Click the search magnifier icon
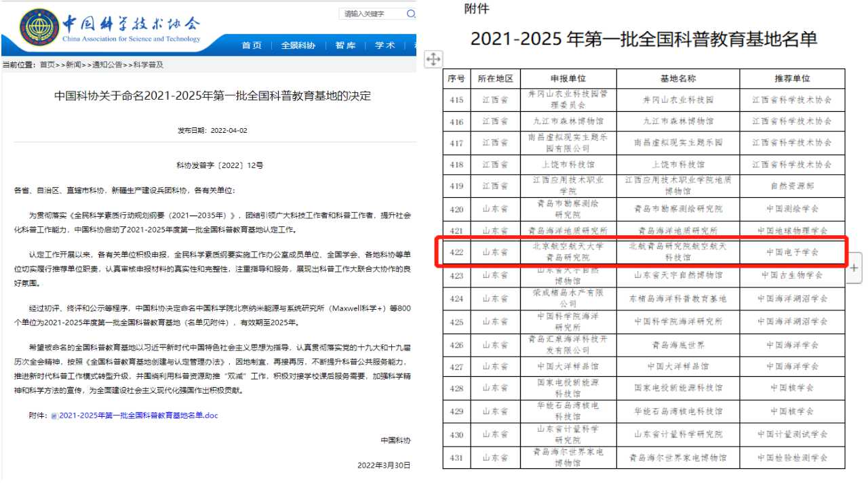This screenshot has width=868, height=488. (411, 14)
